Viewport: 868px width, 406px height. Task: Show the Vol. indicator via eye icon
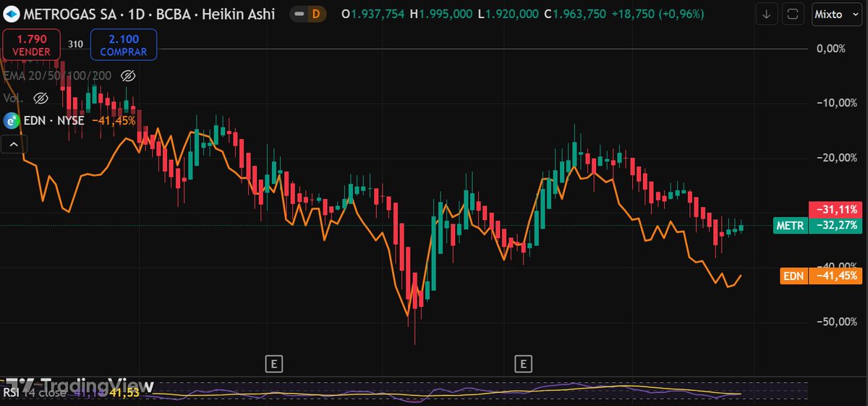pos(41,98)
